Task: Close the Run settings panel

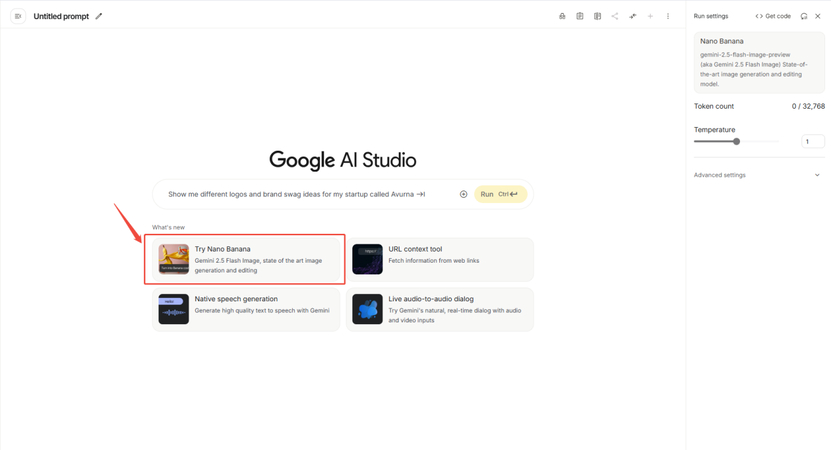Action: tap(818, 16)
